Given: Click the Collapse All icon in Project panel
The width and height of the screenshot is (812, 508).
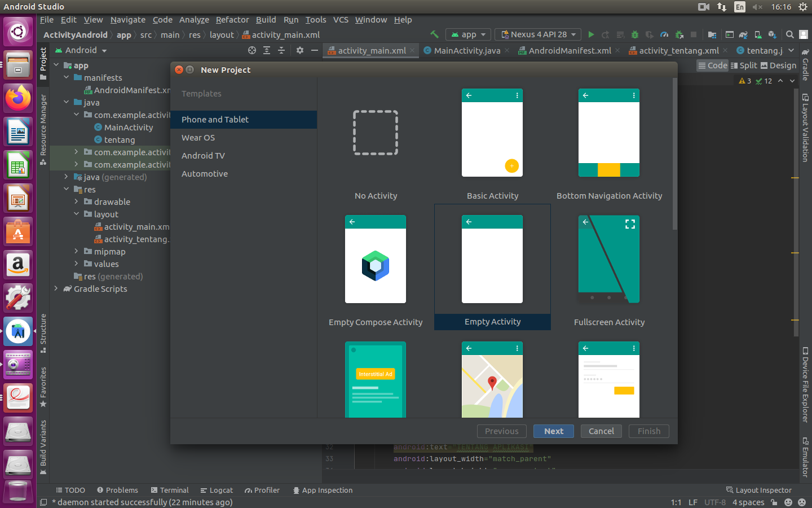Looking at the screenshot, I should click(x=281, y=50).
